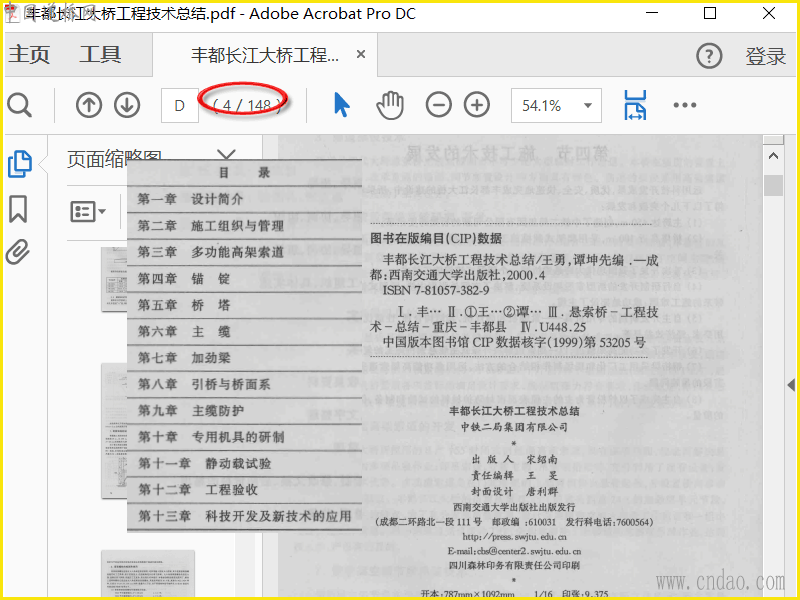Click 第二章 施工组织与管理 entry
This screenshot has height=600, width=800.
(x=211, y=226)
